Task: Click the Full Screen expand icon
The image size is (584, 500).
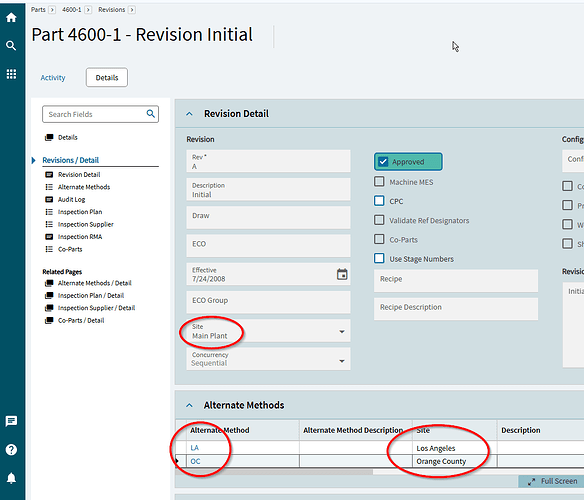Action: pos(531,481)
